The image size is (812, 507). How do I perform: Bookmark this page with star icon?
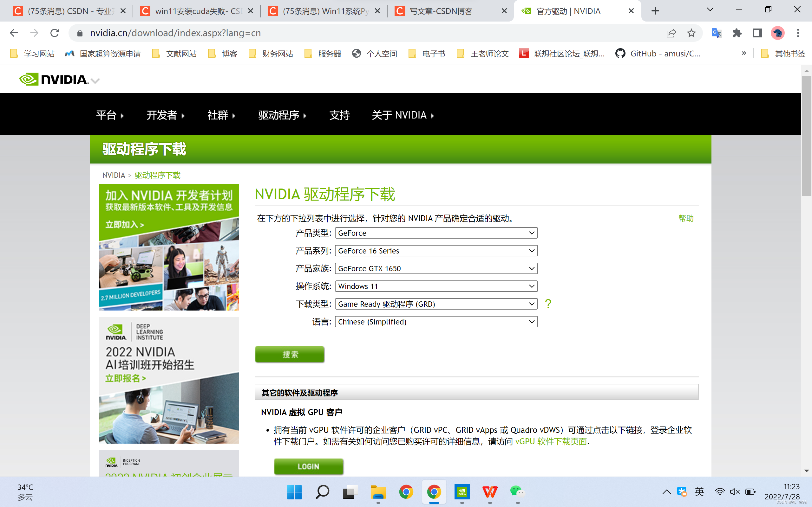click(691, 33)
